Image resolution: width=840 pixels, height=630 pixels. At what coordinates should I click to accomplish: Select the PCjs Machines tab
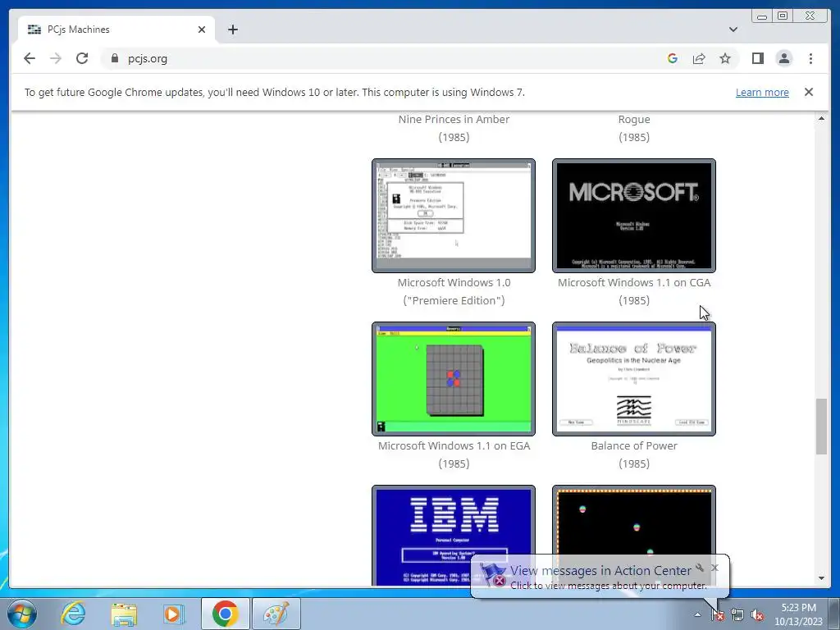point(116,30)
